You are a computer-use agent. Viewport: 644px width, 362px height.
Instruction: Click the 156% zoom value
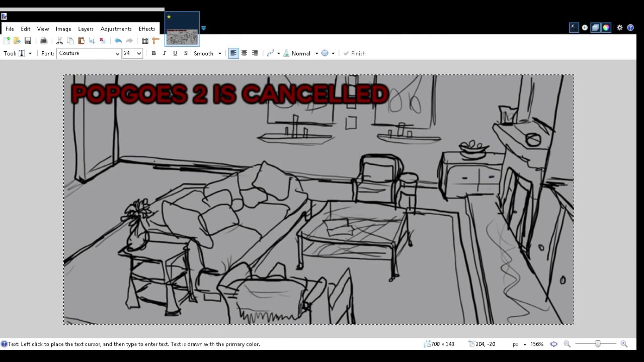(536, 344)
